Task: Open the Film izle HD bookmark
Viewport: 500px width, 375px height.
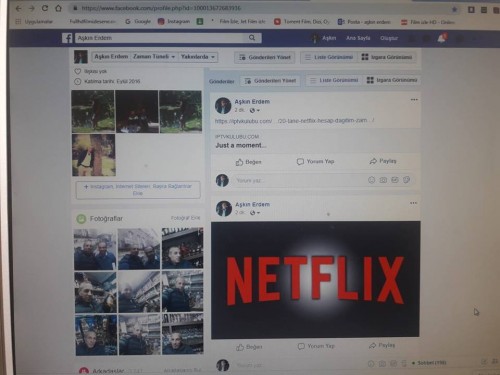Action: [428, 22]
